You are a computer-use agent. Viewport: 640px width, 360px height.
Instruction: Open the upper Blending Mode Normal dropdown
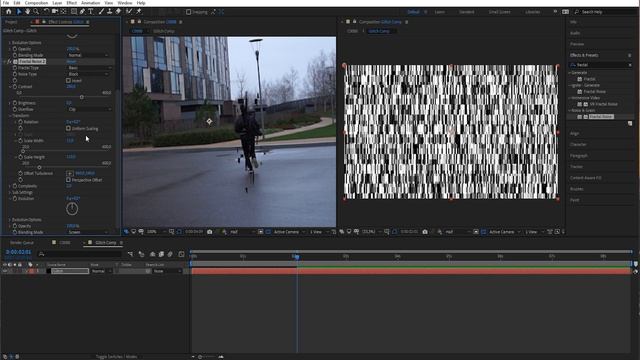88,55
